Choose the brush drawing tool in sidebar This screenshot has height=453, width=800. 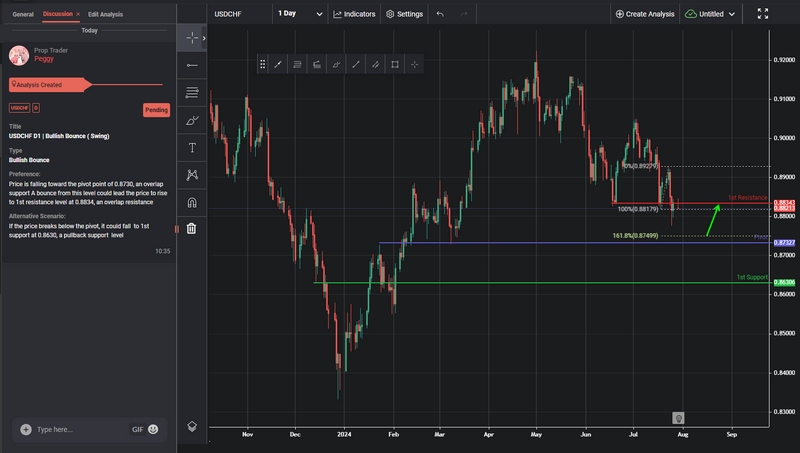(x=192, y=120)
